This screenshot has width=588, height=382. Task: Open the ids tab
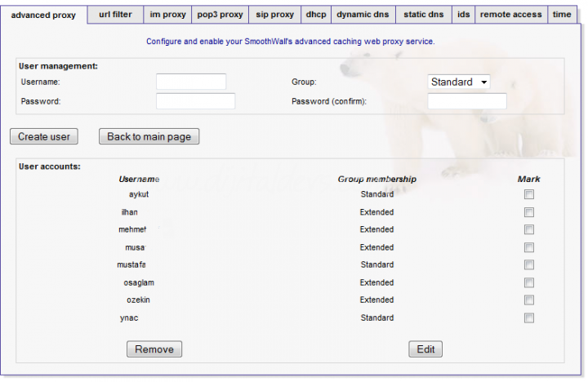coord(463,15)
